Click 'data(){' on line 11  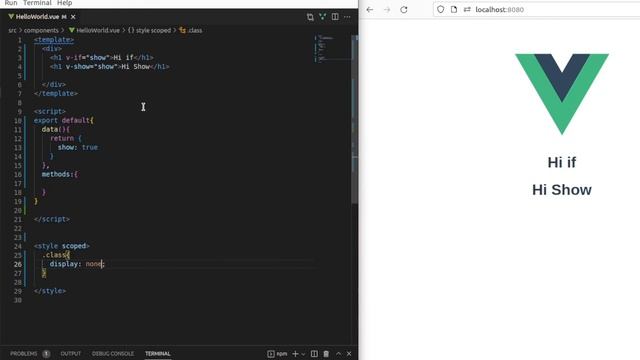tap(56, 129)
